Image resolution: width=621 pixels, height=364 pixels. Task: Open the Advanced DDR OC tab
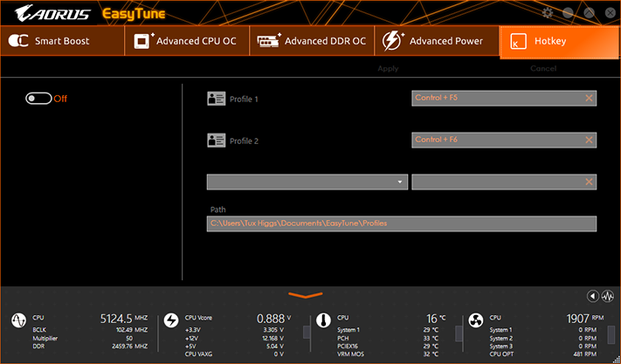coord(312,41)
